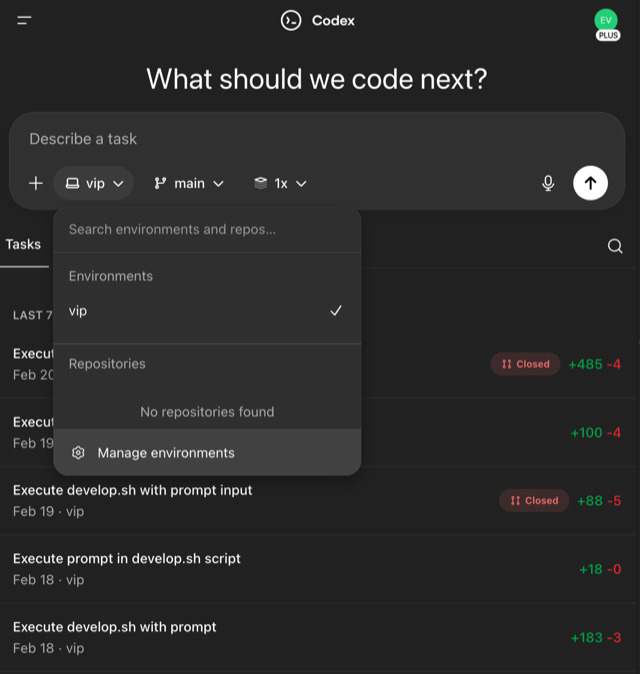
Task: Open the 1x attempts dropdown
Action: coord(280,184)
